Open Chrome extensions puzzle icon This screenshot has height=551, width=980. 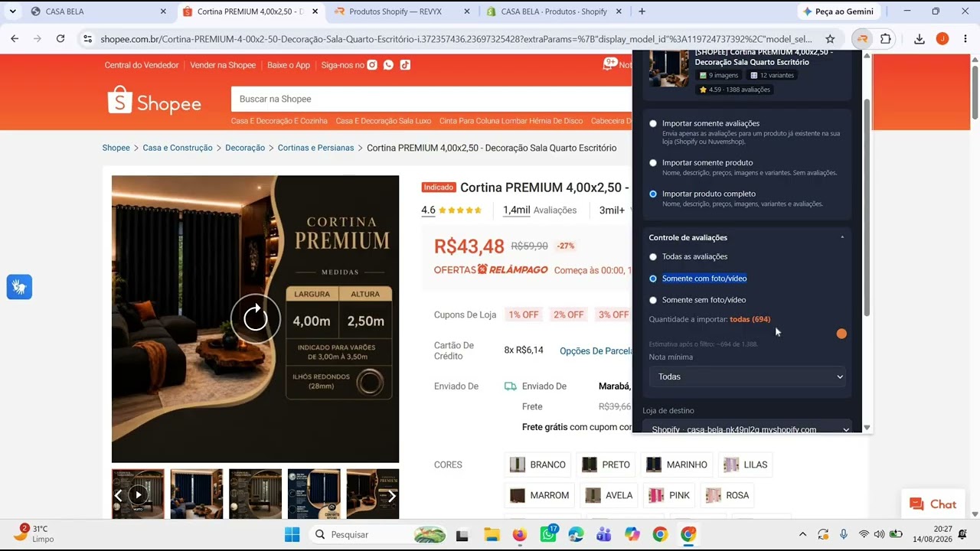click(x=886, y=39)
